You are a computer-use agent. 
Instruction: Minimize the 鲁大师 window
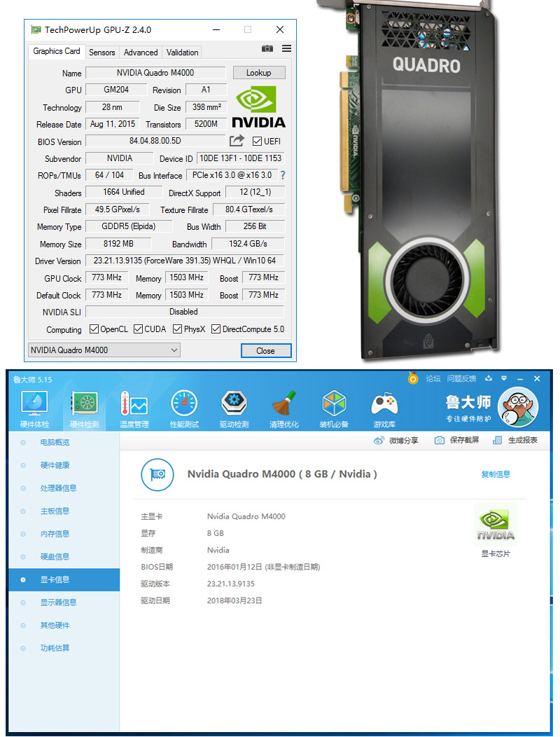(520, 379)
